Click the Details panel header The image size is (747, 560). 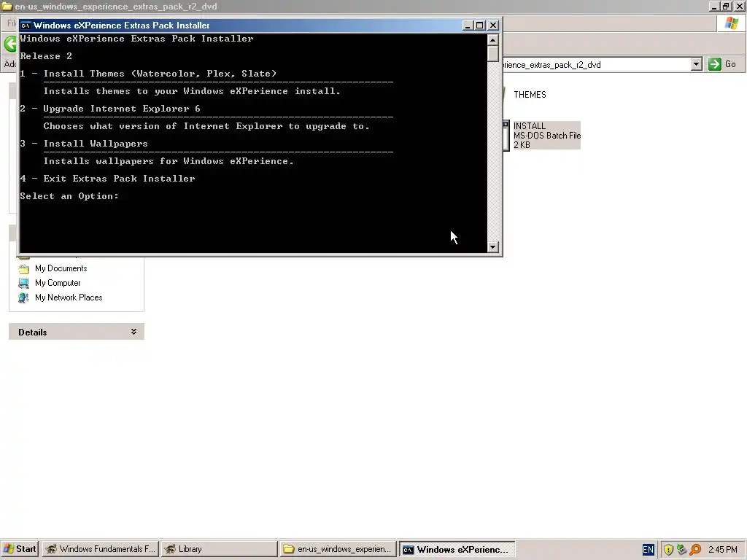tap(76, 332)
